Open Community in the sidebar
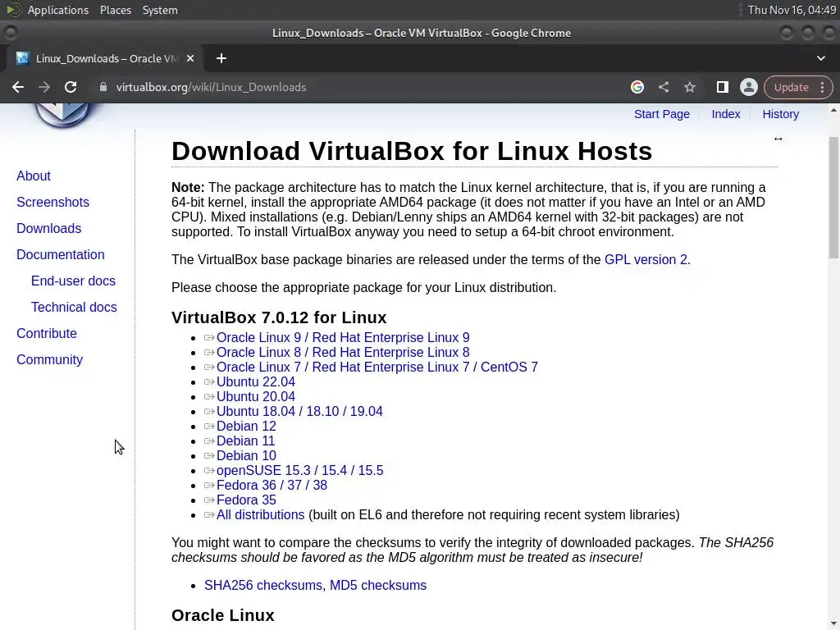The height and width of the screenshot is (630, 840). (x=49, y=359)
